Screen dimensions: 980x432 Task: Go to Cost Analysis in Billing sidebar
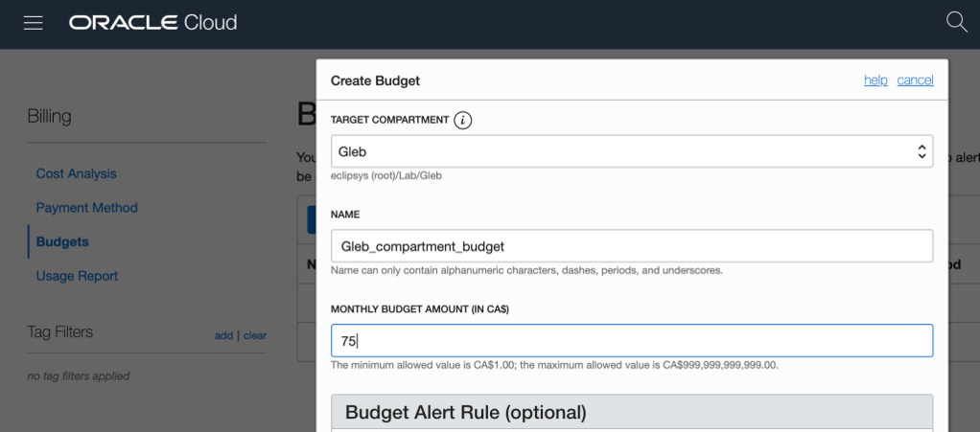click(x=76, y=173)
